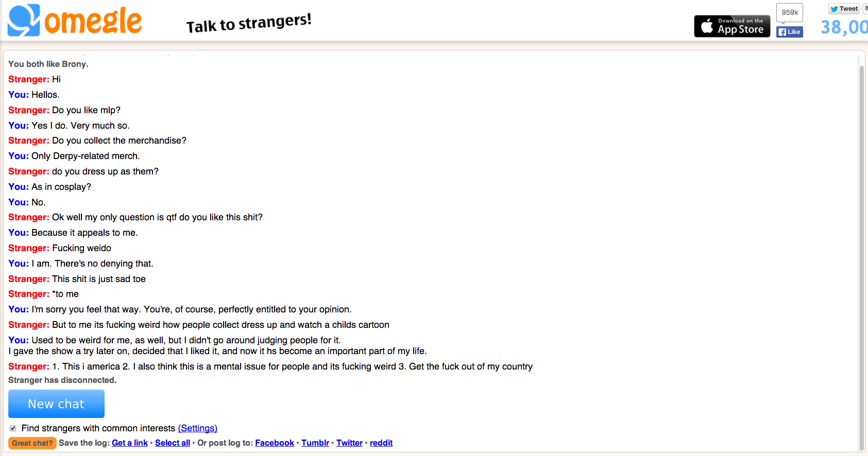868x456 pixels.
Task: Post log to Facebook
Action: click(275, 443)
